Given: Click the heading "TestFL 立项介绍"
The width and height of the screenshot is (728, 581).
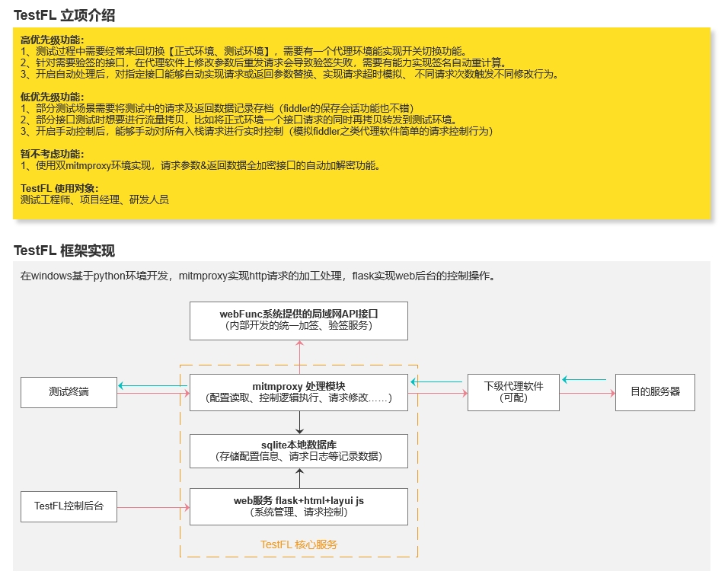Looking at the screenshot, I should 65,15.
